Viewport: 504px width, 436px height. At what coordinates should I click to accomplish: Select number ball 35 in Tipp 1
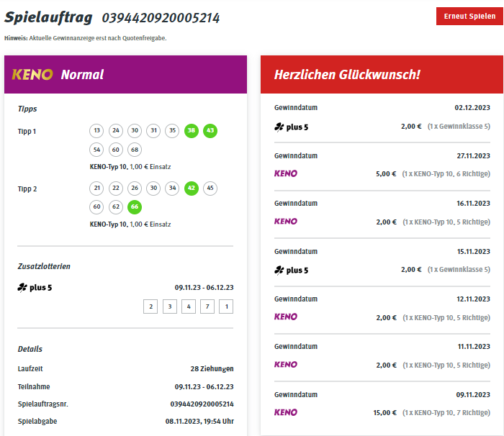pos(172,130)
